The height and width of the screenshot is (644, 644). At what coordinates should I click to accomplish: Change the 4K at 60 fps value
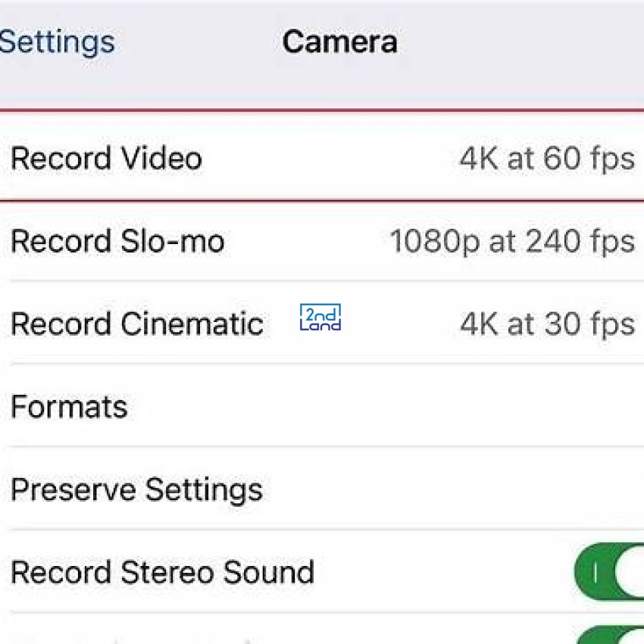pyautogui.click(x=547, y=158)
